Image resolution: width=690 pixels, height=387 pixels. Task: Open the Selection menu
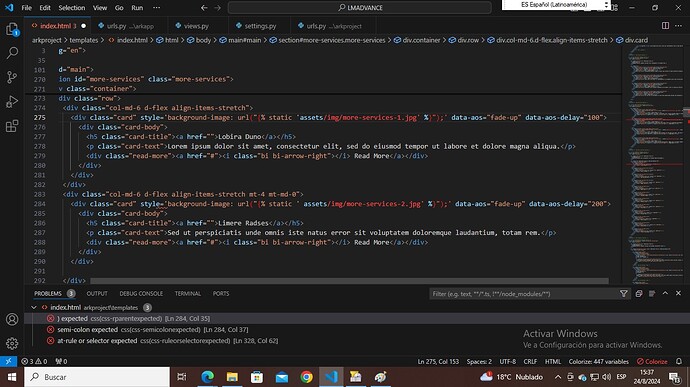[72, 7]
